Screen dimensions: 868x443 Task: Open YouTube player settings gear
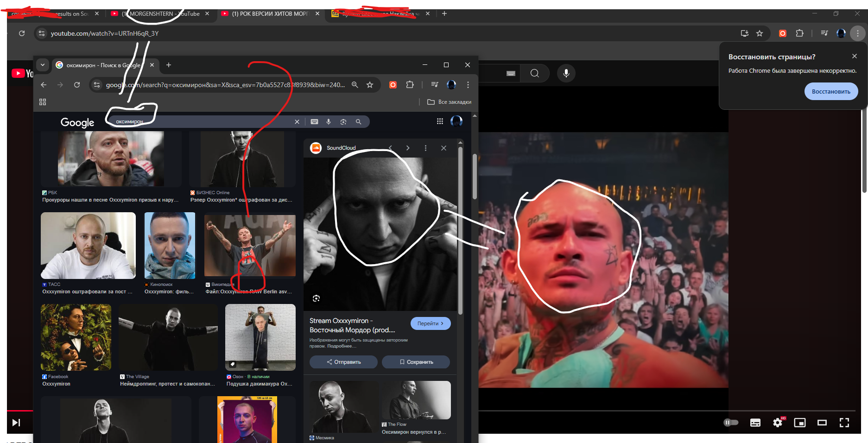[x=778, y=422]
